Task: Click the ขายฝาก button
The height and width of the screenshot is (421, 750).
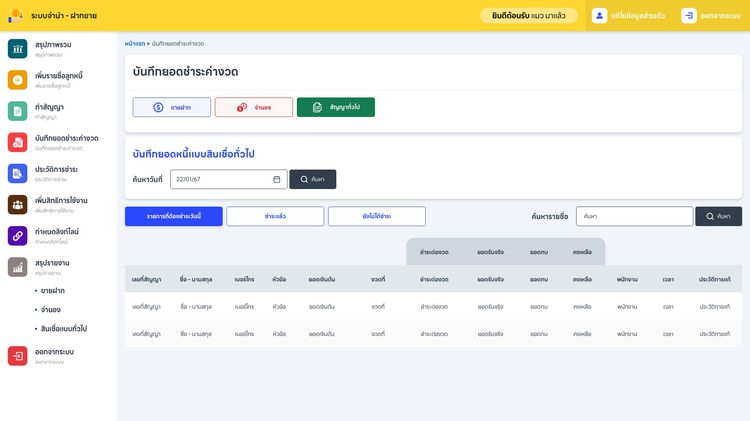Action: point(171,107)
